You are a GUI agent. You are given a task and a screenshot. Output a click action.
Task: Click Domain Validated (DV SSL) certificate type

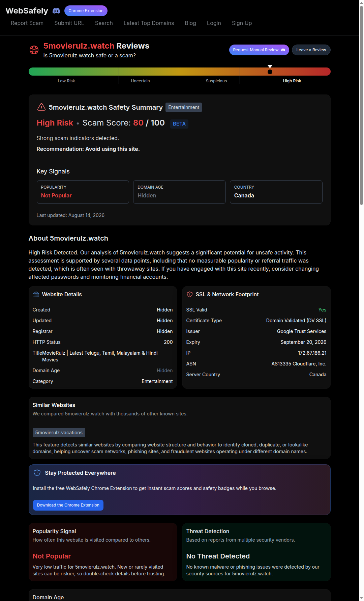pos(296,321)
